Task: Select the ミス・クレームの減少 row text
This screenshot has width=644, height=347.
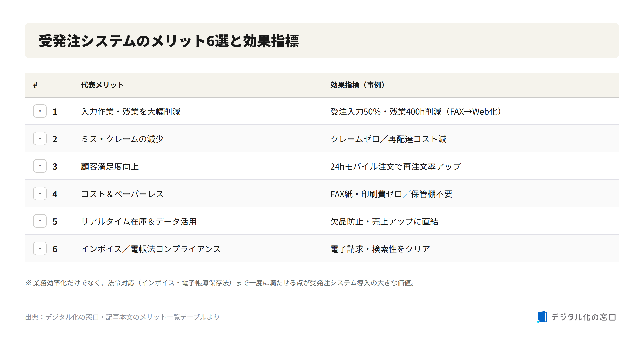Action: click(x=122, y=139)
